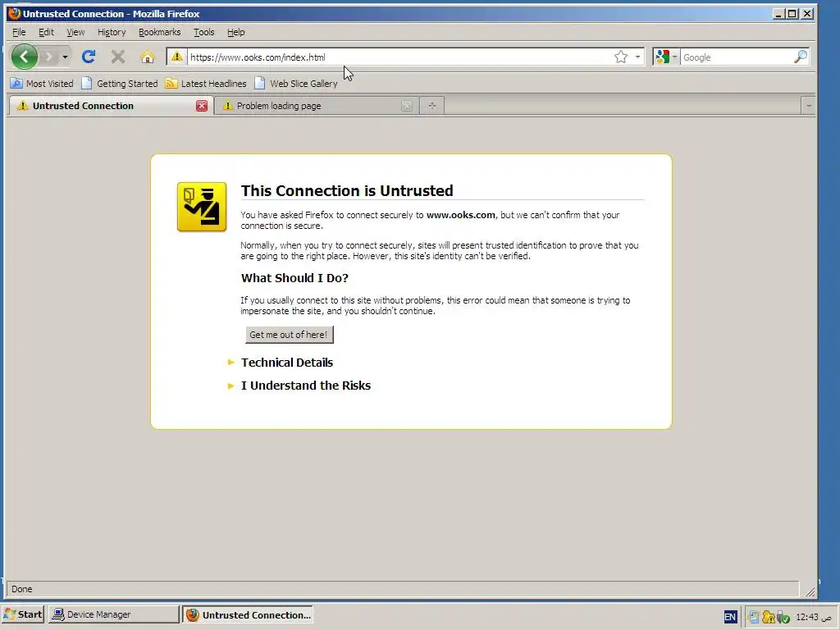840x630 pixels.
Task: Open a new tab with the plus button
Action: (431, 106)
